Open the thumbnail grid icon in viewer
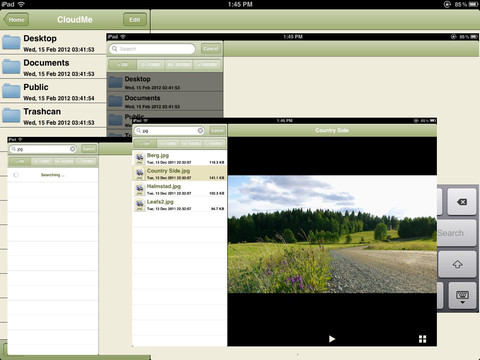The height and width of the screenshot is (360, 480). [422, 339]
